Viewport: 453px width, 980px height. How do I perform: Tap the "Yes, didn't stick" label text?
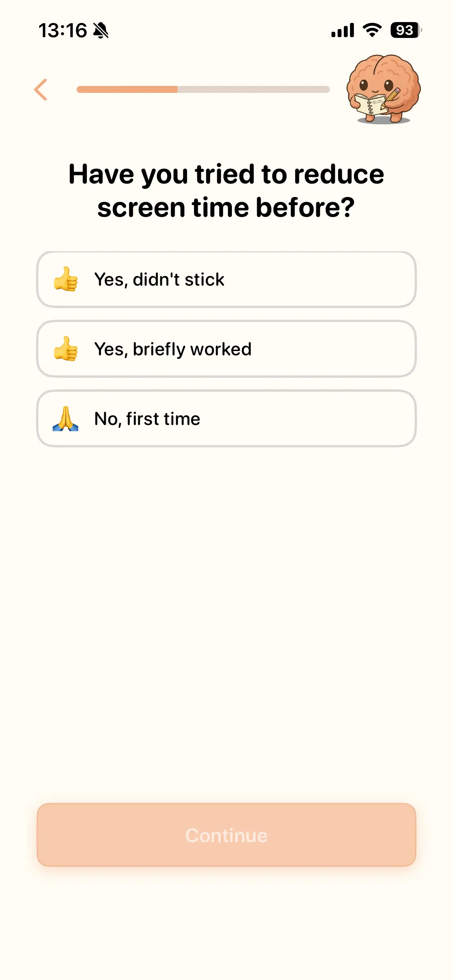[x=159, y=279]
